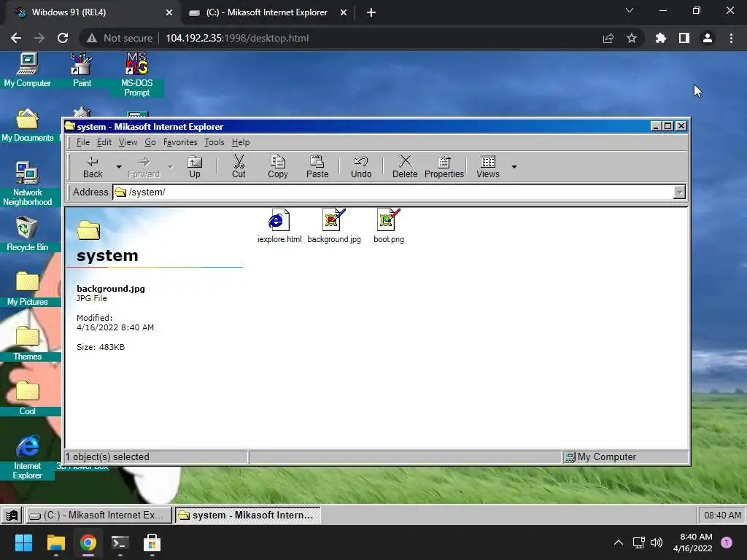Open volume control in system tray
The height and width of the screenshot is (560, 747).
657,542
